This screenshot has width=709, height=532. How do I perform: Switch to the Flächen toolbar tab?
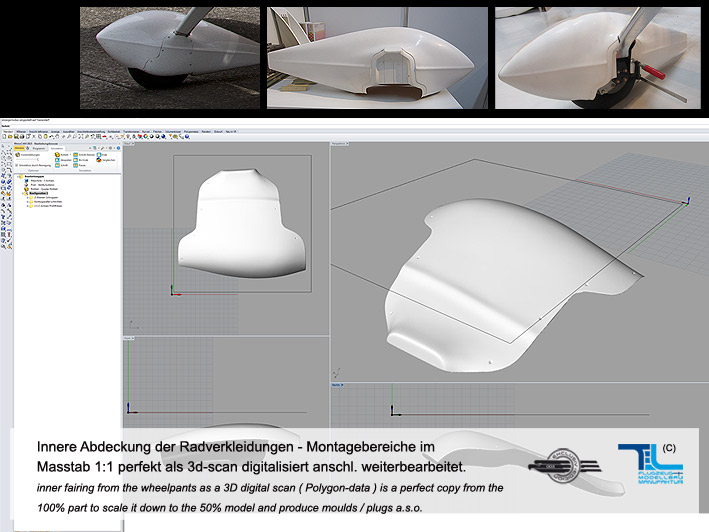[x=157, y=132]
